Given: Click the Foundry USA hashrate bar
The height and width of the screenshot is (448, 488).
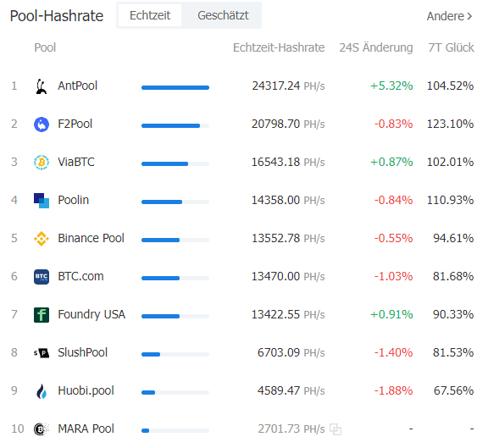Looking at the screenshot, I should [x=175, y=317].
